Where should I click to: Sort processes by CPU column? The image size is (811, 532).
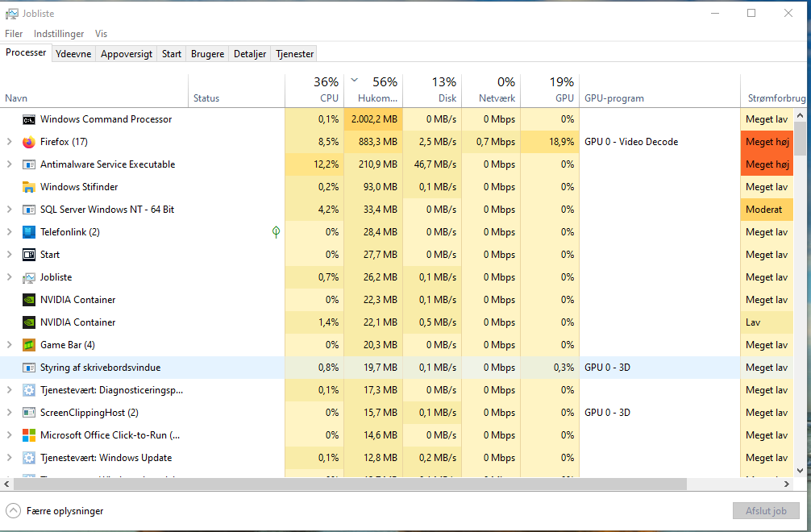coord(314,91)
